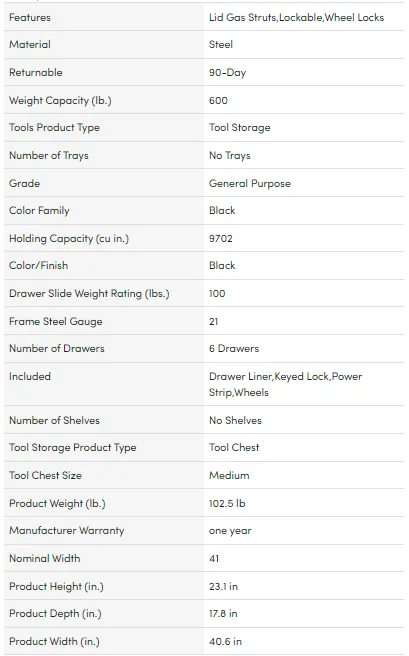Select the Tool Chest product type value
Screen dimensions: 409x656
click(x=234, y=447)
